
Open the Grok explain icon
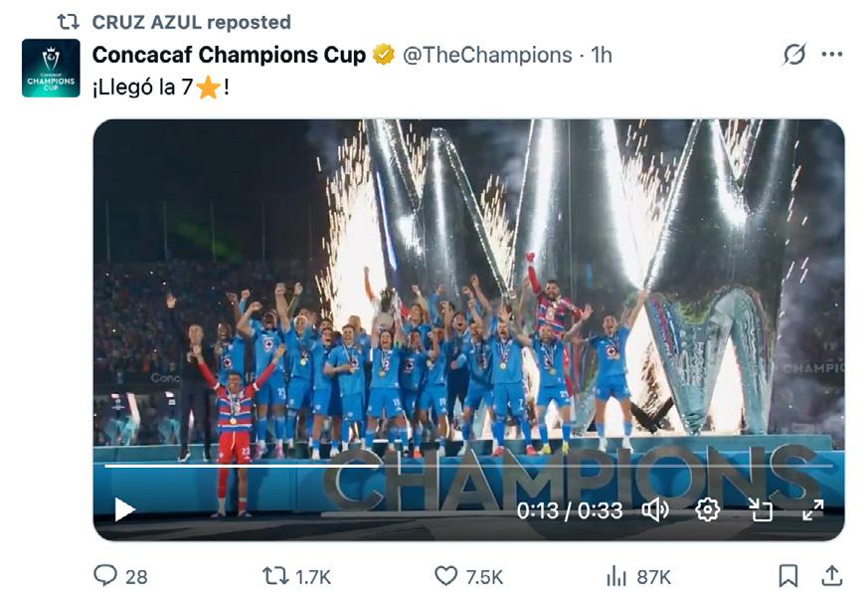[x=793, y=55]
